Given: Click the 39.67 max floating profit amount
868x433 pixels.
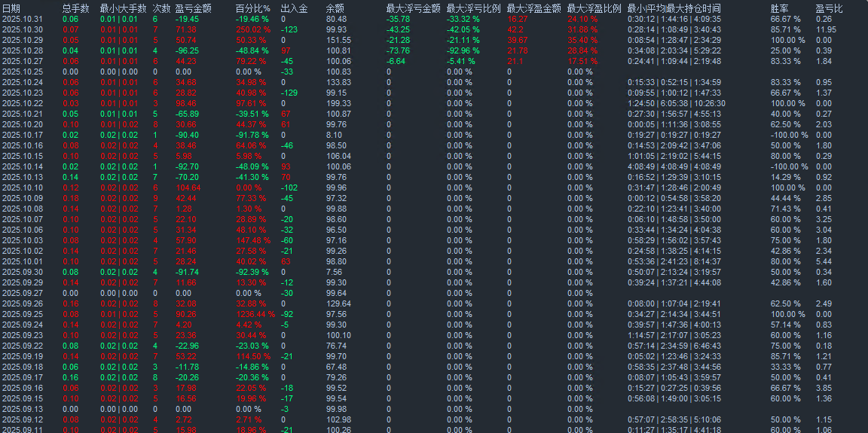Looking at the screenshot, I should [518, 40].
